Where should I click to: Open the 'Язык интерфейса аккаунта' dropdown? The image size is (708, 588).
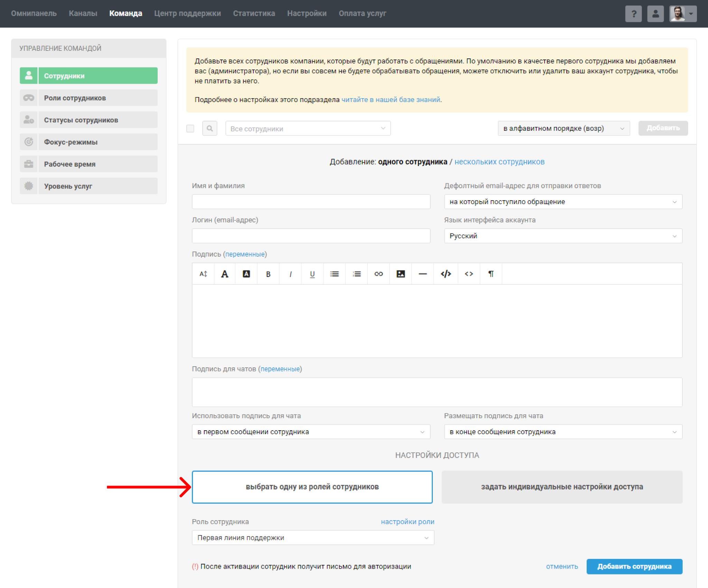(563, 236)
